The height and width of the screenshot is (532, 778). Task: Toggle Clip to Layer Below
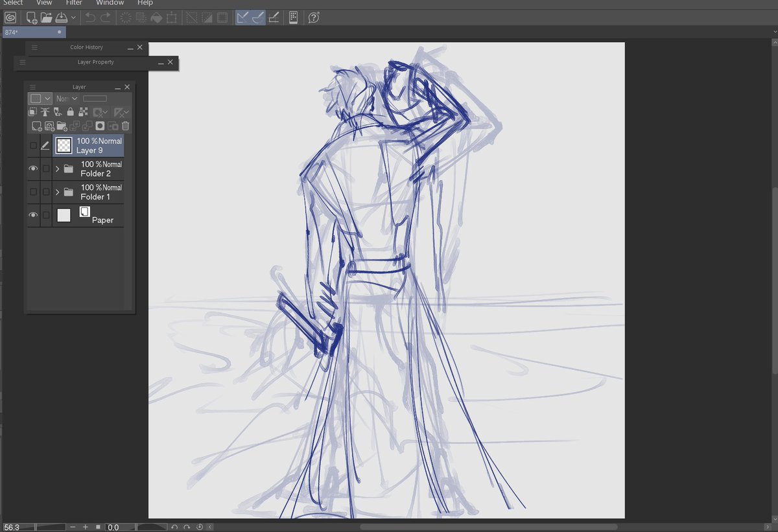(x=32, y=112)
